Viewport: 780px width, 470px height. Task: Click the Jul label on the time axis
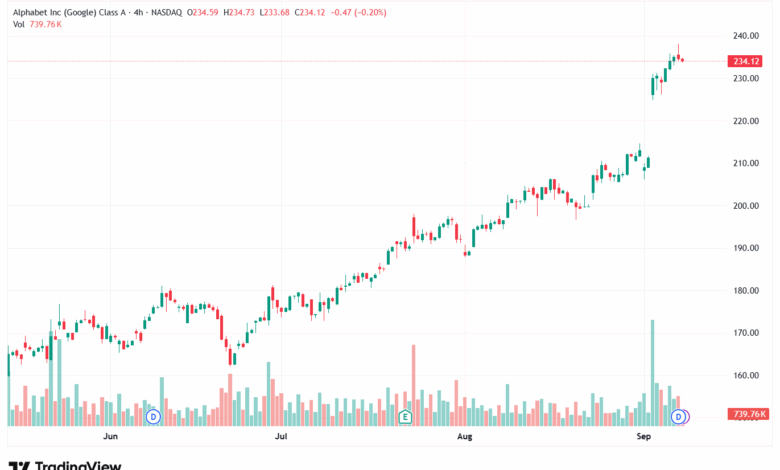point(281,437)
